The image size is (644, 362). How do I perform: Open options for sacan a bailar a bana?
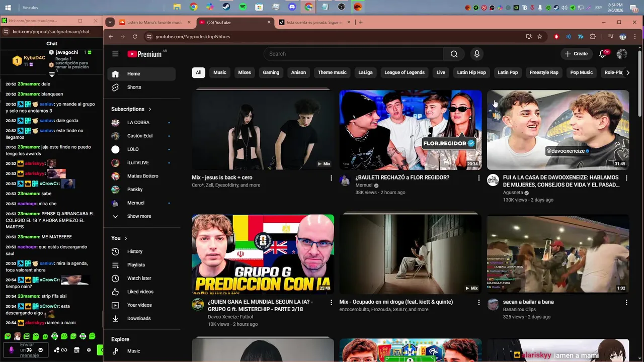tap(626, 302)
